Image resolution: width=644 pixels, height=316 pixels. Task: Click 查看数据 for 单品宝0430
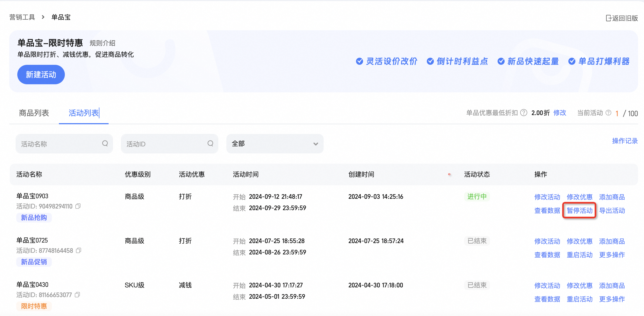click(x=547, y=299)
